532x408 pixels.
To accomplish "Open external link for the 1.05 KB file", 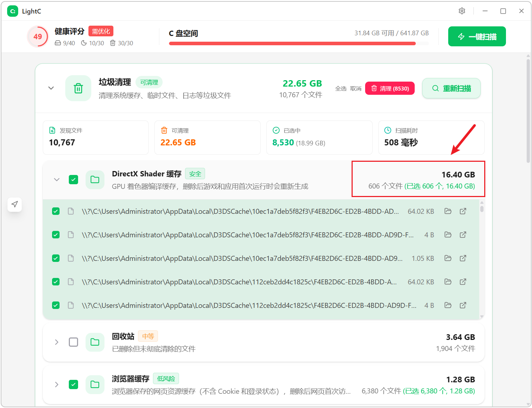I will point(463,258).
